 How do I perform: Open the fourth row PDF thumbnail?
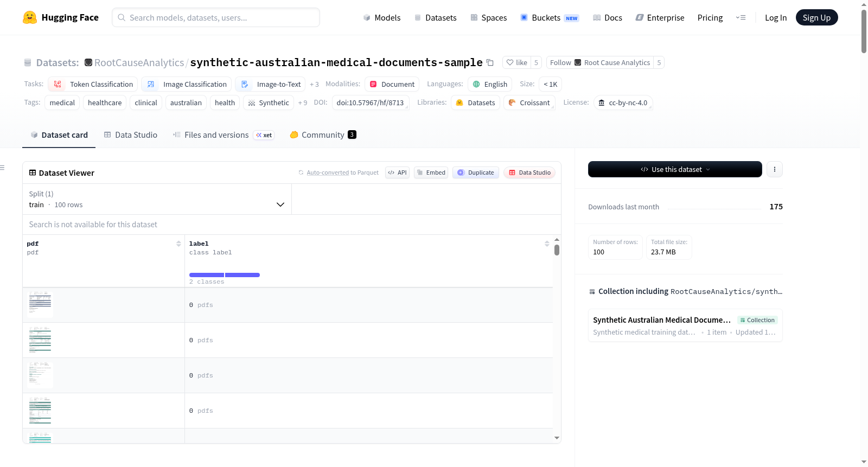[x=40, y=410]
